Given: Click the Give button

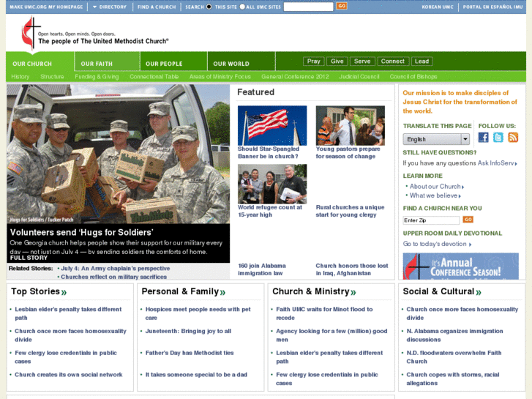Looking at the screenshot, I should [337, 61].
